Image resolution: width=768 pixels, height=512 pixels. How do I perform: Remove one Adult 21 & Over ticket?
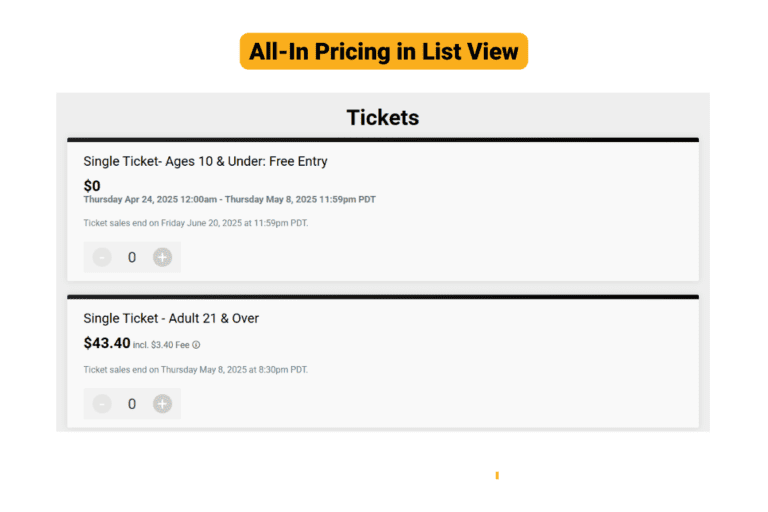102,404
